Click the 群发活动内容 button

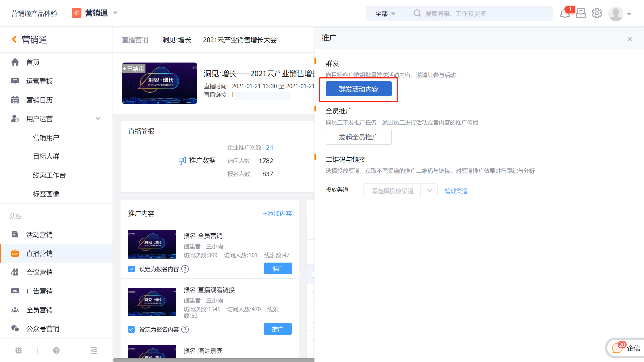358,89
